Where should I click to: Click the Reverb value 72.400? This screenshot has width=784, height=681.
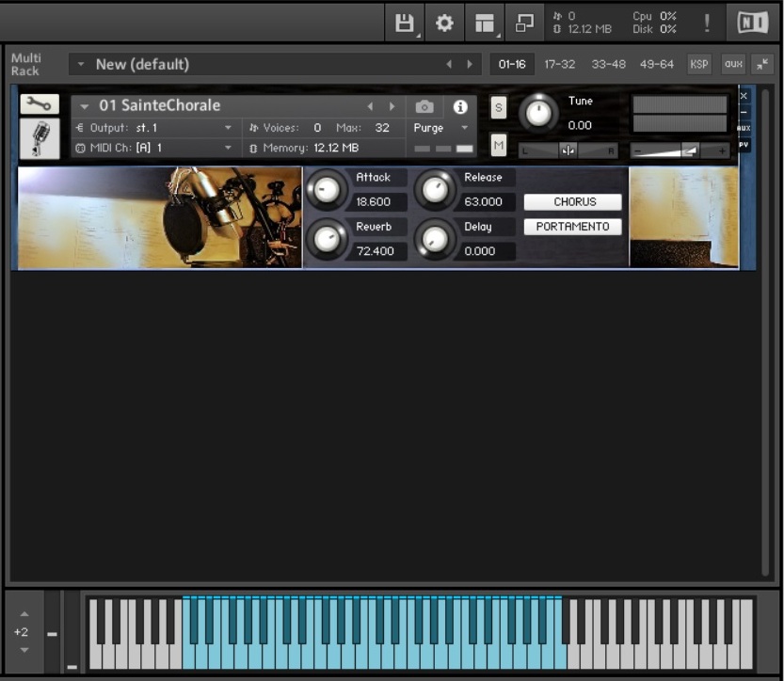(x=376, y=251)
